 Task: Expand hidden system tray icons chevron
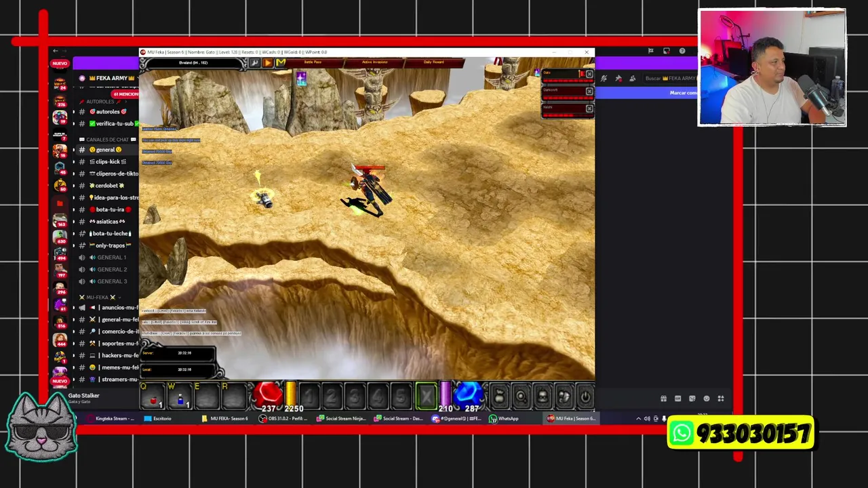638,419
